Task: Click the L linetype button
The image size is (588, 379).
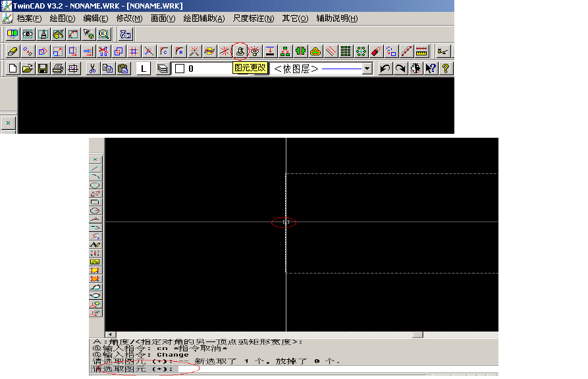Action: coord(144,69)
